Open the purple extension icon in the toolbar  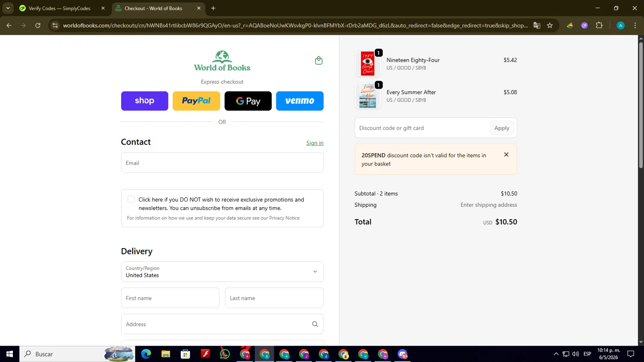click(584, 25)
